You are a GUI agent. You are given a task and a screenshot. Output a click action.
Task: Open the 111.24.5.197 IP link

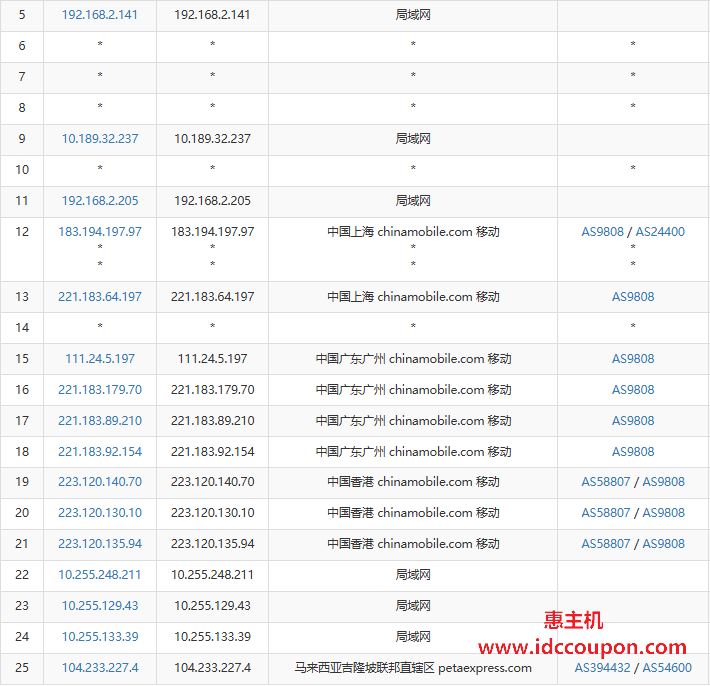coord(100,359)
